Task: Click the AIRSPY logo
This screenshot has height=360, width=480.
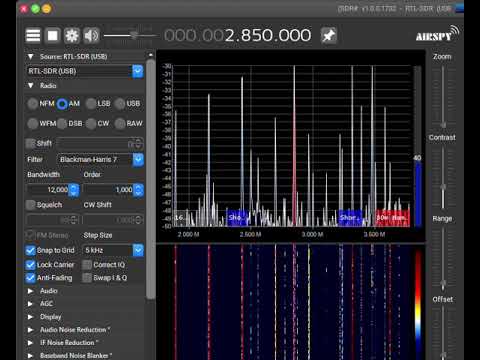Action: (437, 34)
